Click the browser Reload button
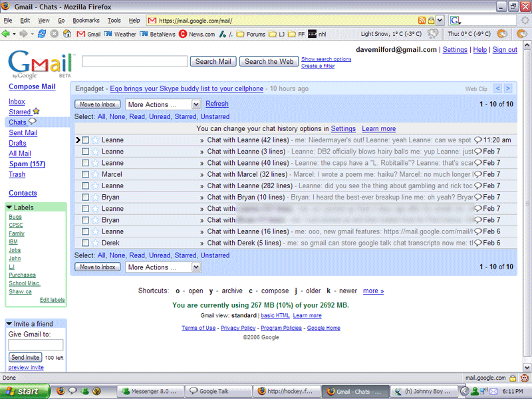Viewport: 532px width, 399px height. click(x=42, y=34)
